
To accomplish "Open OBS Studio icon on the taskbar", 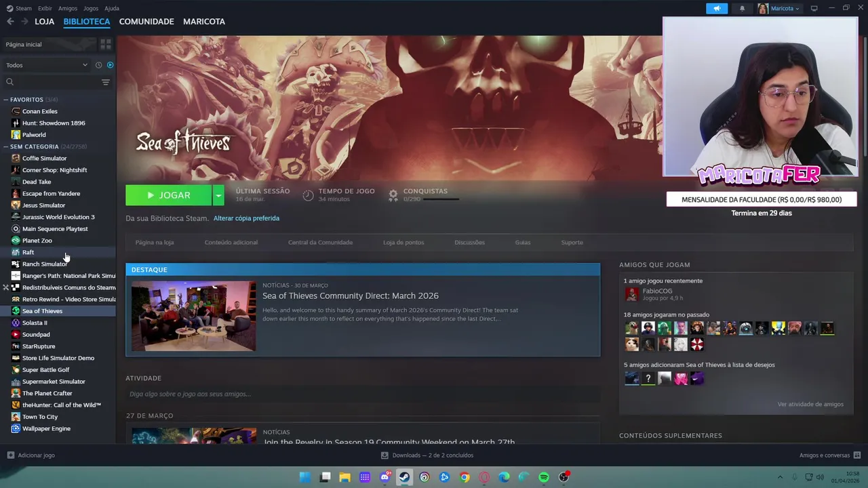I will [564, 477].
